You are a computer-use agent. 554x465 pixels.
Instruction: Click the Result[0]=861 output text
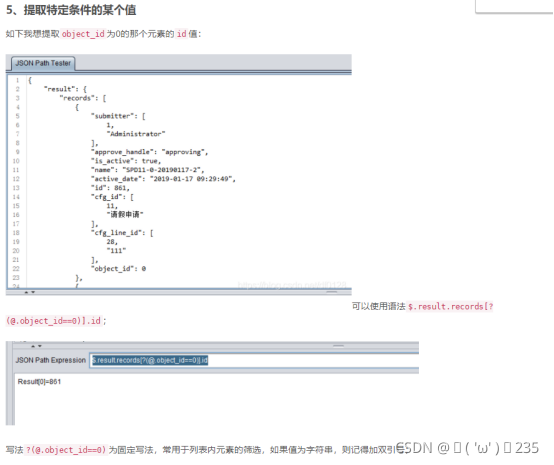point(39,382)
